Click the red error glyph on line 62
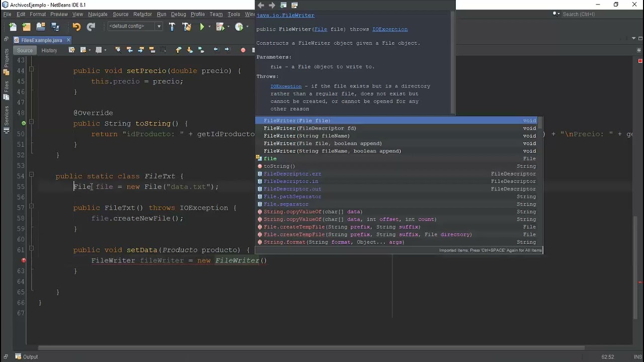This screenshot has height=362, width=644. 24,260
